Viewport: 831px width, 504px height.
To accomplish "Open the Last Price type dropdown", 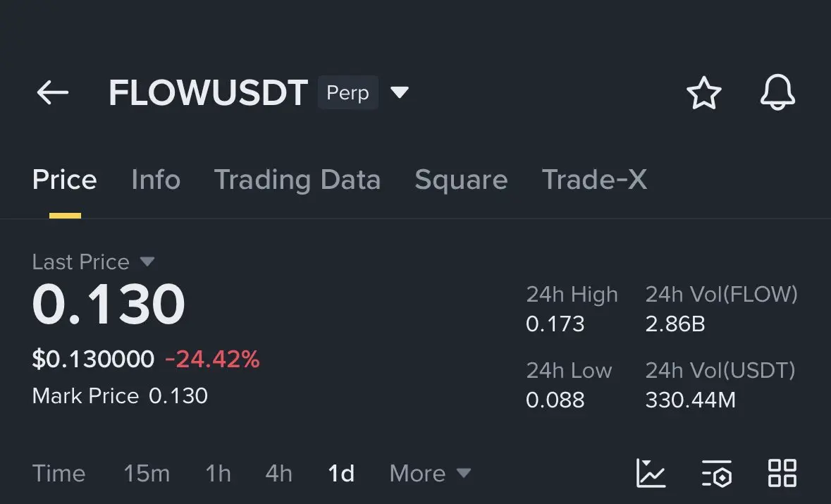I will [x=147, y=262].
